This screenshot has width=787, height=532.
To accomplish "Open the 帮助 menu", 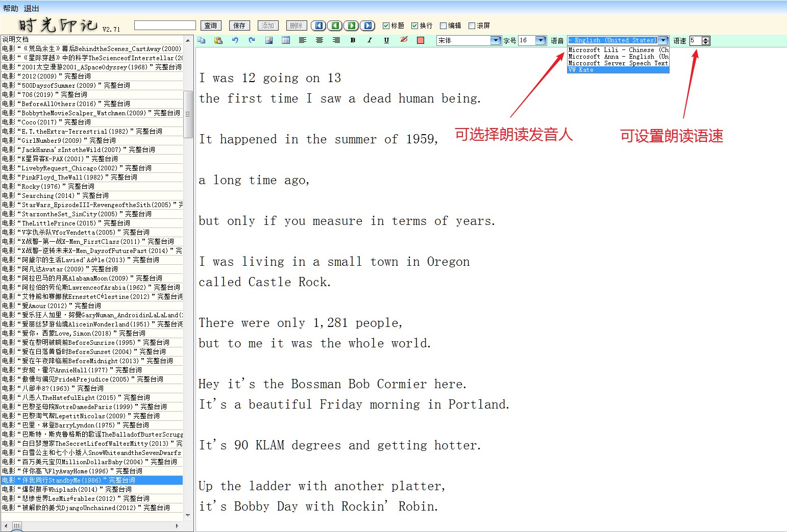I will [x=10, y=8].
